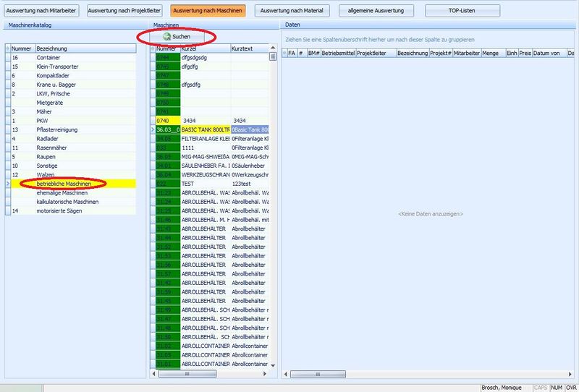Viewport: 579px width, 392px height.
Task: Click Daten horizontal scrollbar thumb
Action: (x=318, y=375)
